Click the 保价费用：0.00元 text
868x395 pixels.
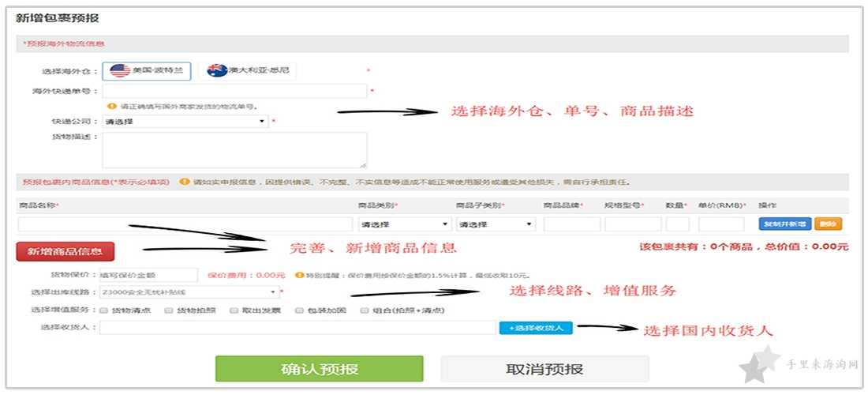(x=246, y=275)
